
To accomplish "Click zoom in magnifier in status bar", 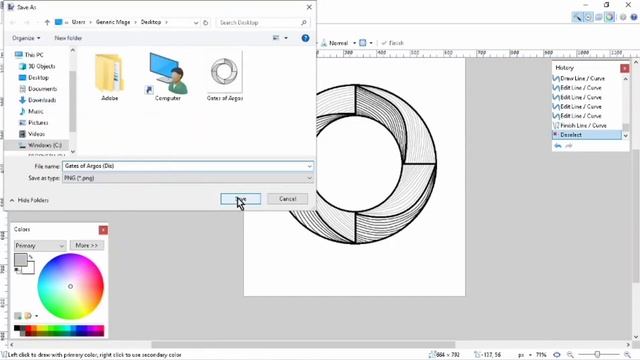I will (627, 355).
